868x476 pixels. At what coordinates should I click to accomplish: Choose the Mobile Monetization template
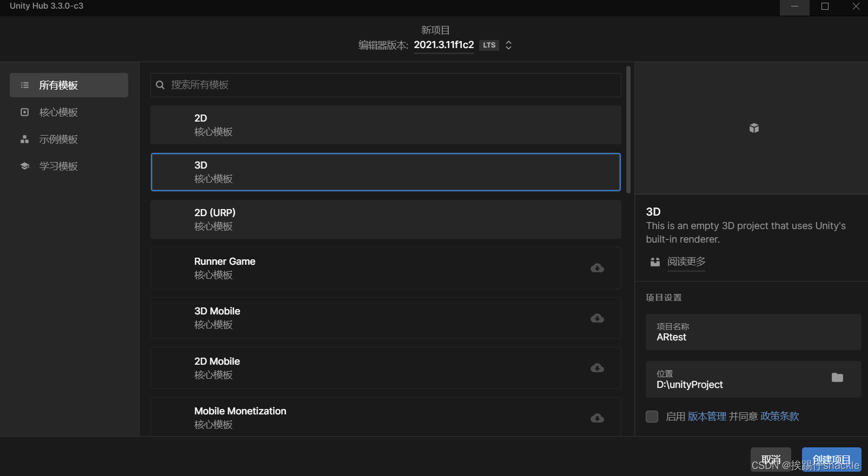coord(386,417)
